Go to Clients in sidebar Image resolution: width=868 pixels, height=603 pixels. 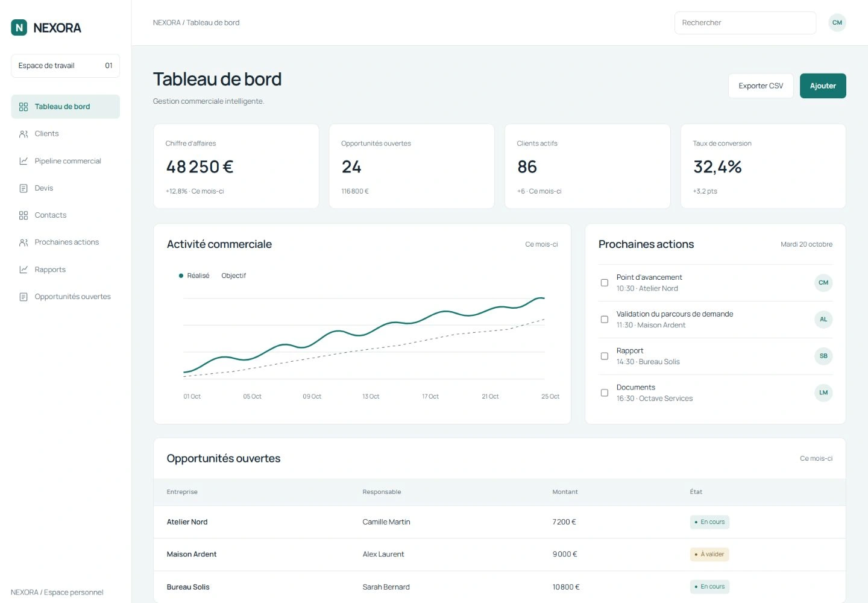pos(65,134)
